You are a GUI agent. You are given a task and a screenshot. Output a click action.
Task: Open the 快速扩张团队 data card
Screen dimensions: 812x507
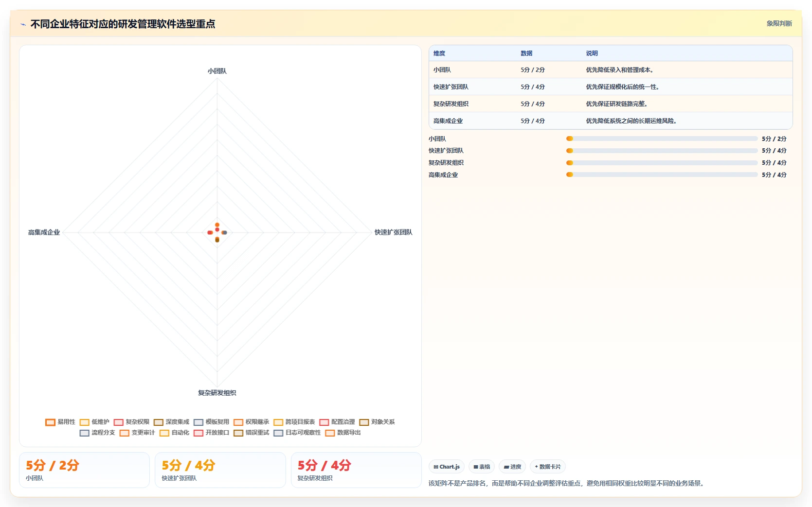(x=220, y=470)
